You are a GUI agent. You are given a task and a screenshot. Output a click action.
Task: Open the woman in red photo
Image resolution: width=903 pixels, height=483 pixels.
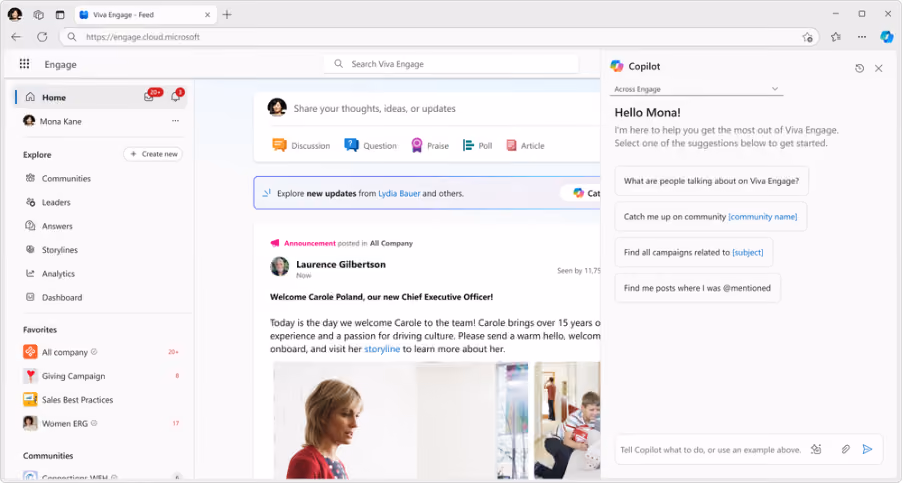(x=400, y=421)
